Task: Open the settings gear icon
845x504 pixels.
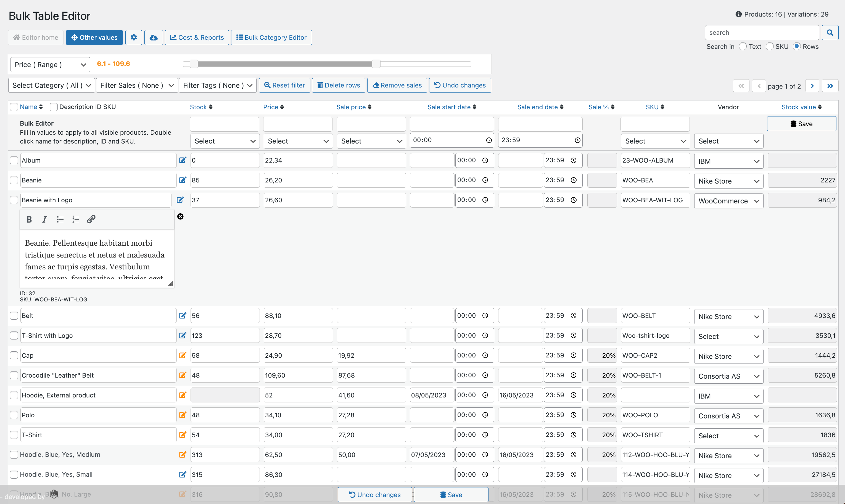Action: click(134, 37)
